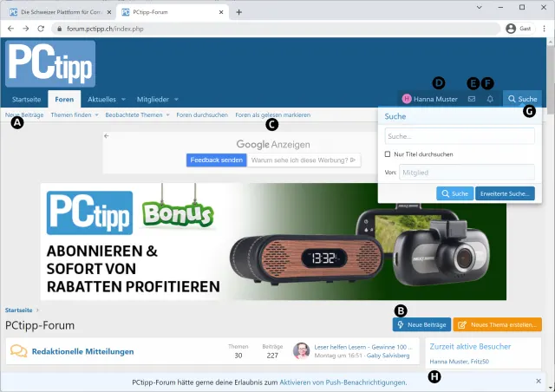The width and height of the screenshot is (555, 392).
Task: Open 'Redaktionelle Mitteilungen' forum
Action: 83,351
